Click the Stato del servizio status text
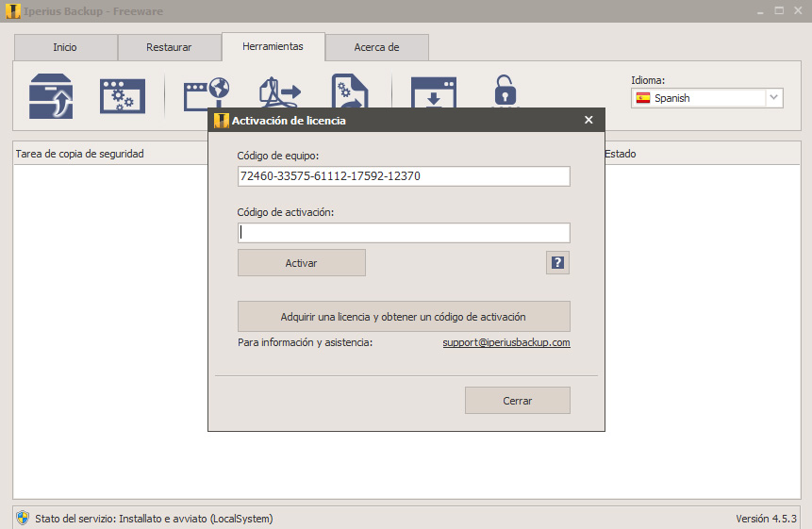The image size is (812, 529). (x=154, y=518)
